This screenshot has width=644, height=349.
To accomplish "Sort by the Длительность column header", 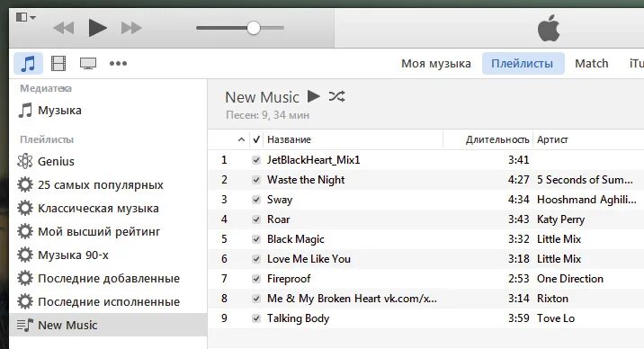I will click(x=497, y=140).
